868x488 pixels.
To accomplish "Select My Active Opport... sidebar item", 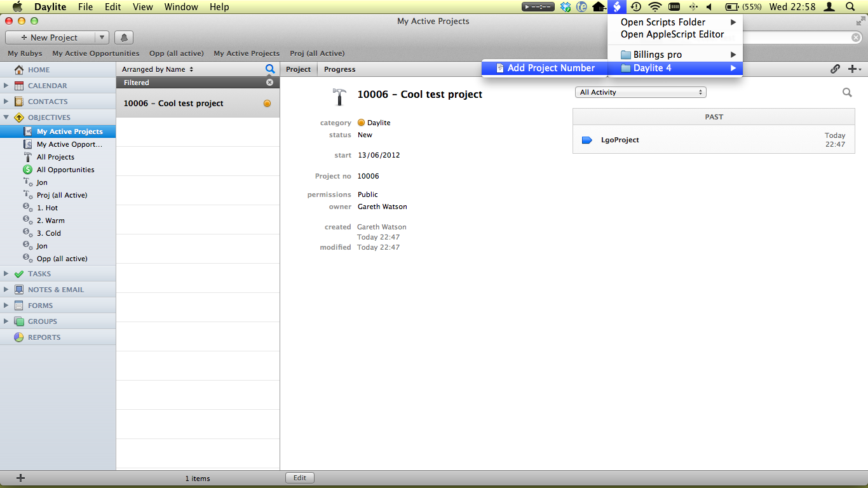I will (x=58, y=144).
